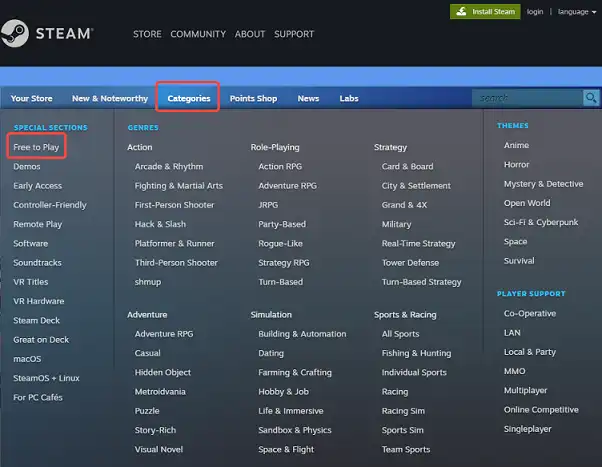Open the Soundtracks section
This screenshot has height=467, width=602.
pos(37,263)
